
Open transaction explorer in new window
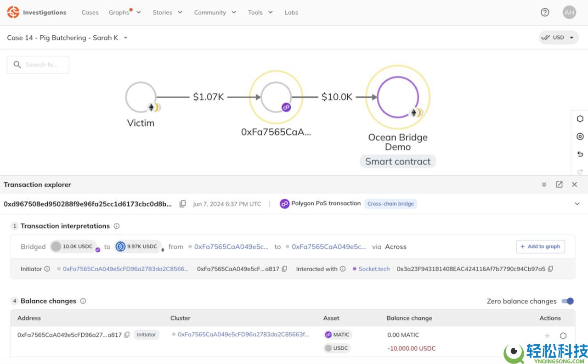[559, 185]
